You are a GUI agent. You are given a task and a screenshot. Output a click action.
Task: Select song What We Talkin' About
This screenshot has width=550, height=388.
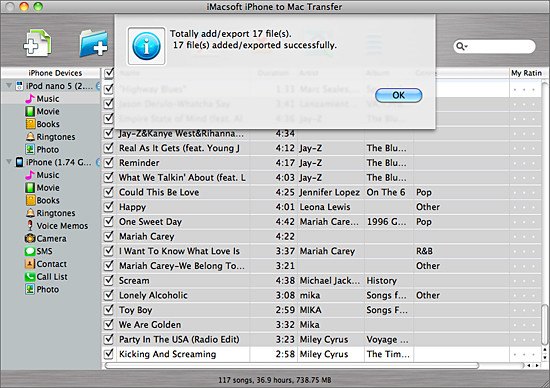pos(182,178)
